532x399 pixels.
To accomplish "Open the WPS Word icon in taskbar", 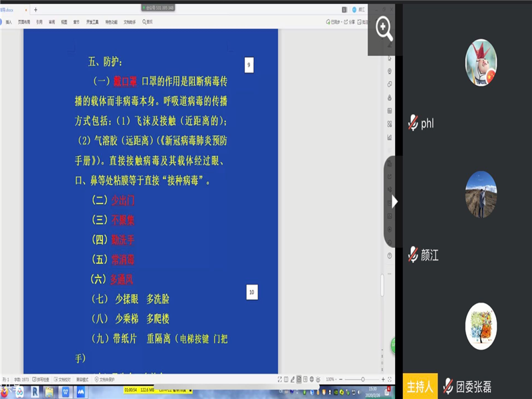I will pyautogui.click(x=66, y=392).
